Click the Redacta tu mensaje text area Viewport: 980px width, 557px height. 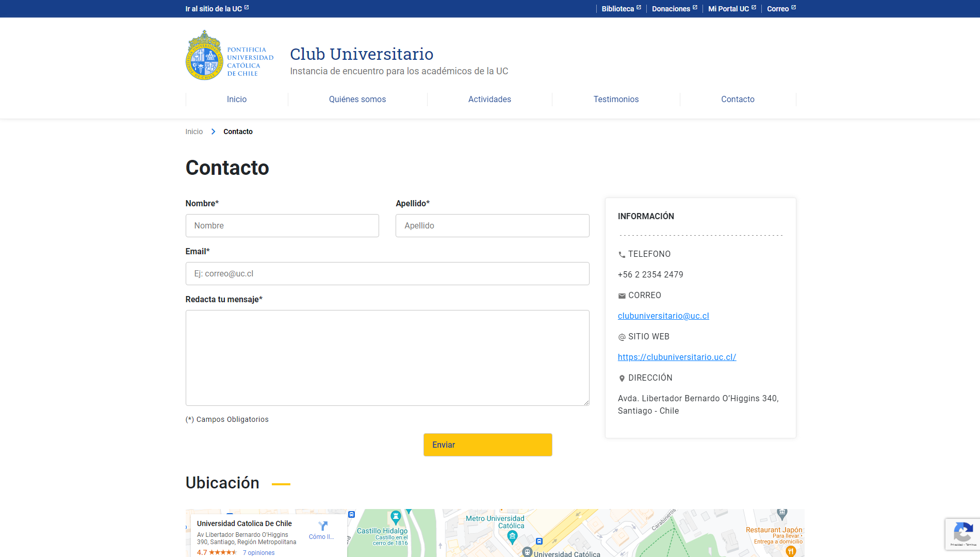click(x=387, y=358)
